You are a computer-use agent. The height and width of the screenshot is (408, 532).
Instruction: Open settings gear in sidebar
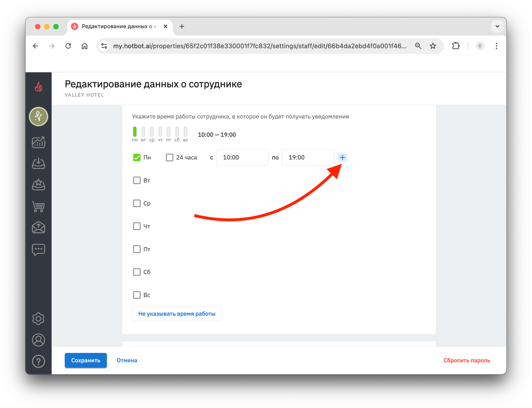(x=38, y=319)
